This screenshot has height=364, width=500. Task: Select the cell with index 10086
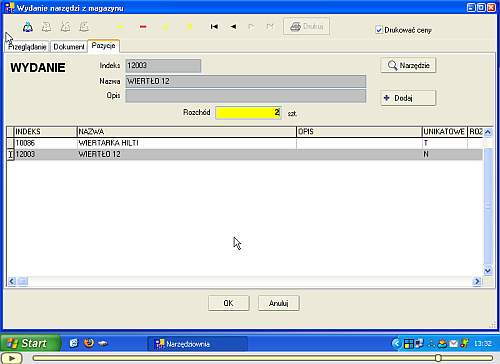tap(45, 143)
